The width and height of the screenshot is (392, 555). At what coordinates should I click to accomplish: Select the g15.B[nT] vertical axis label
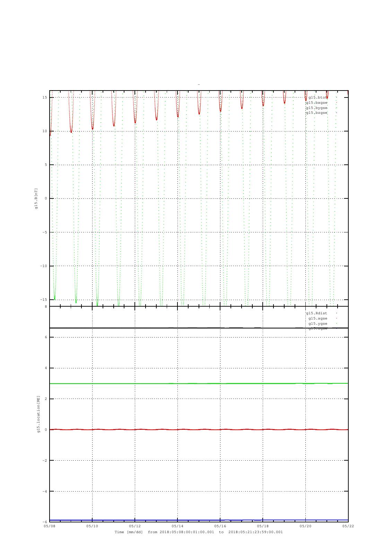pos(36,198)
